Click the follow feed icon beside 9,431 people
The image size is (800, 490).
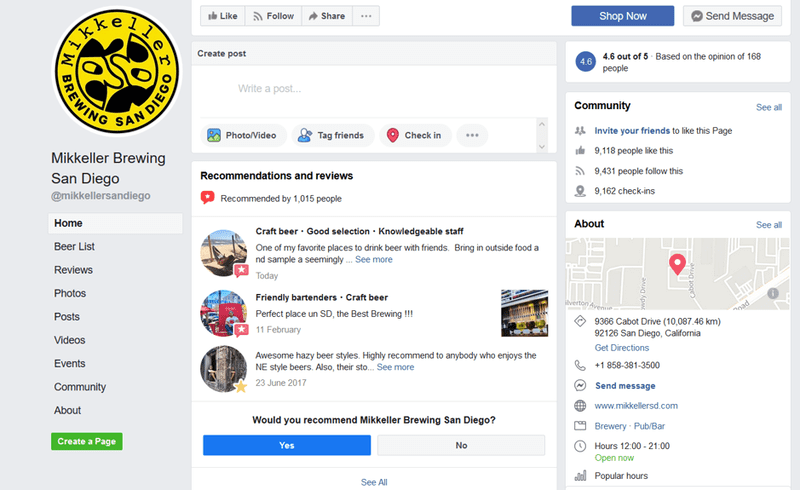[580, 171]
